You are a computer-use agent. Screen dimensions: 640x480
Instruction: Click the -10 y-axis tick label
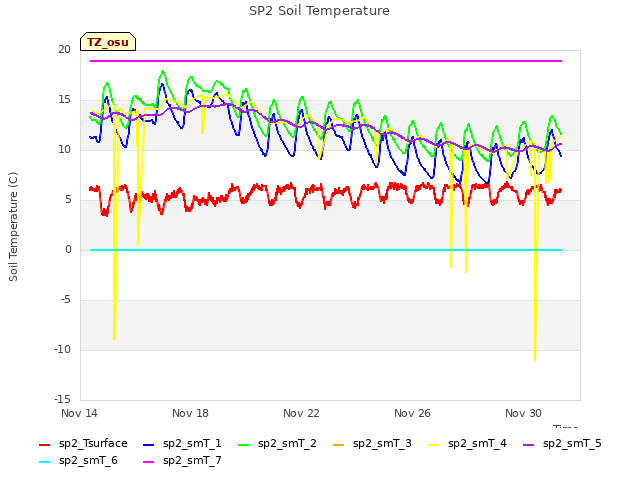coord(62,350)
